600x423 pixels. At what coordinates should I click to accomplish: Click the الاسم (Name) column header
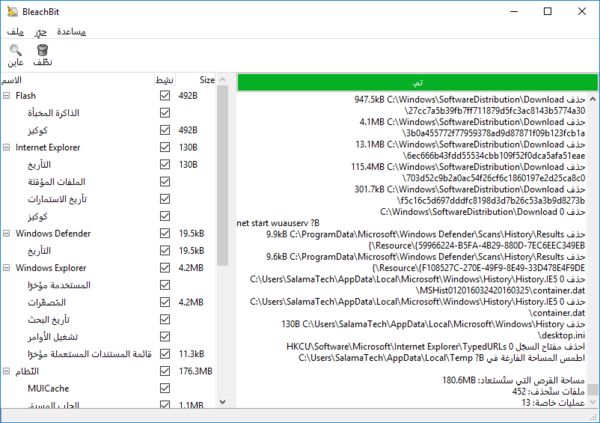[x=77, y=80]
